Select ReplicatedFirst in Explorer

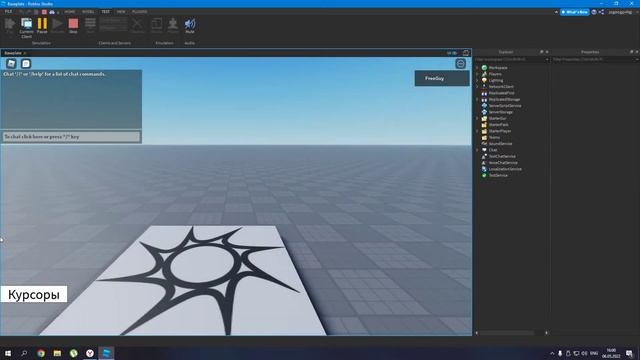click(x=502, y=93)
